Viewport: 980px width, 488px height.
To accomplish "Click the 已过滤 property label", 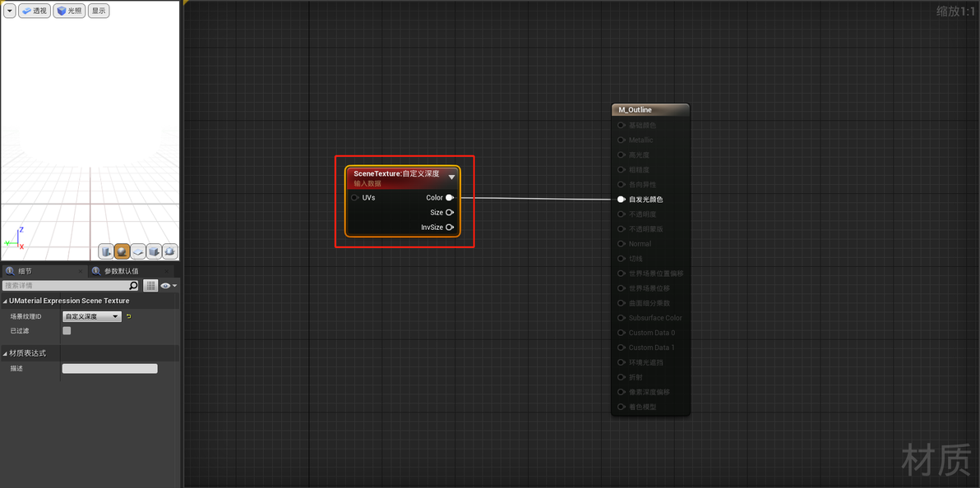I will pos(20,330).
